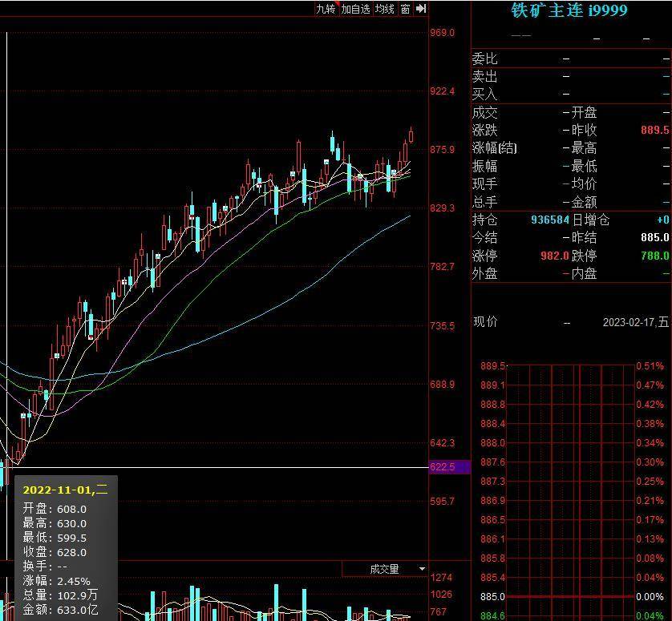Click the 0.51% label on intraday chart
The image size is (672, 621).
click(650, 365)
